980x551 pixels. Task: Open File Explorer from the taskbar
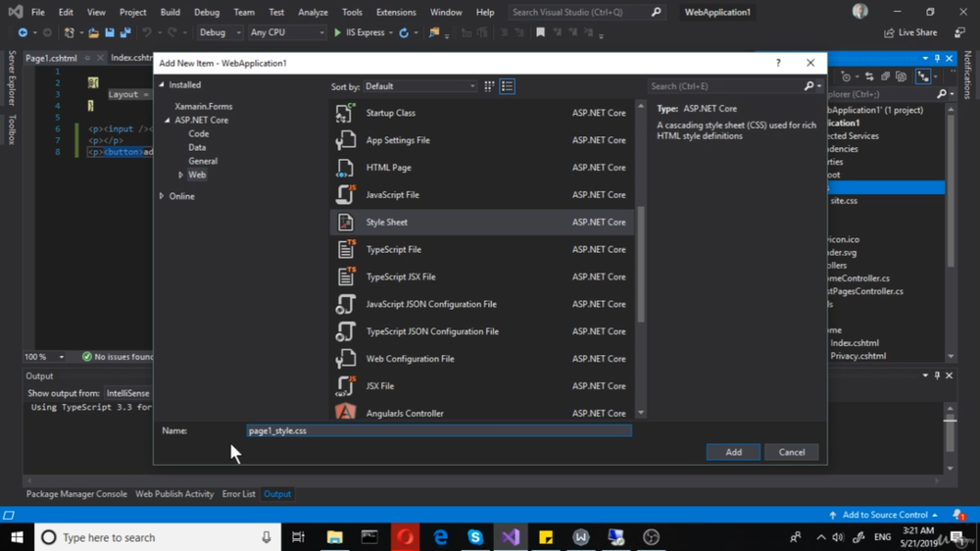pyautogui.click(x=335, y=537)
